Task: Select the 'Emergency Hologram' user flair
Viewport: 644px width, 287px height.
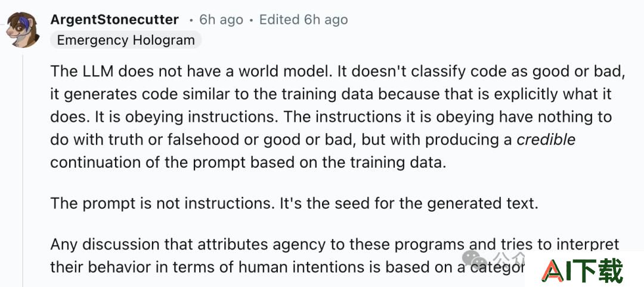Action: (x=126, y=40)
